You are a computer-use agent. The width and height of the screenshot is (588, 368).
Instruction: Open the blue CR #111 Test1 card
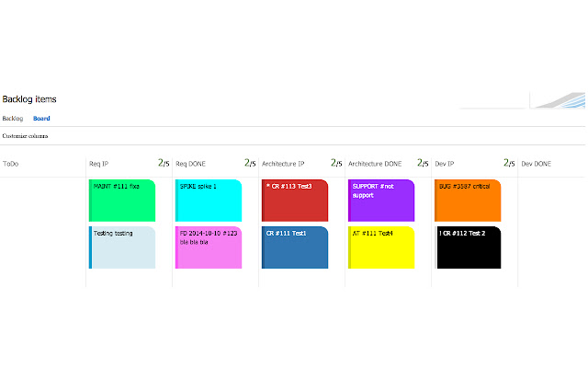[x=295, y=247]
